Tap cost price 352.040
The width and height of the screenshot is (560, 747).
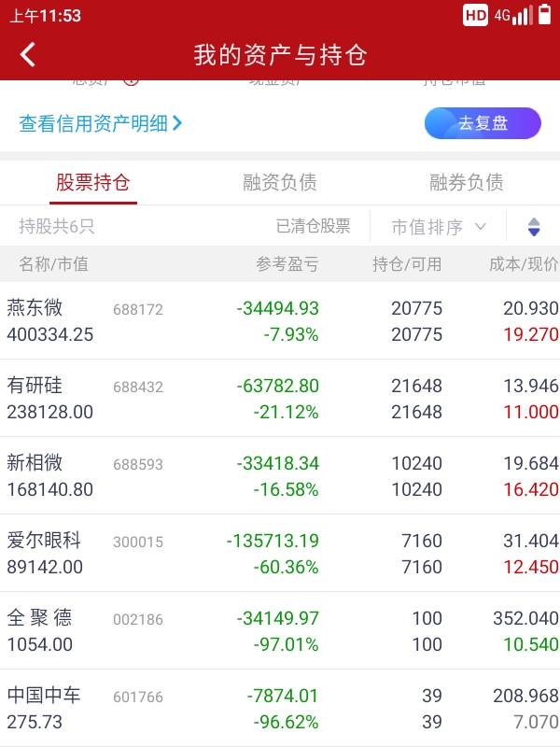tap(525, 618)
